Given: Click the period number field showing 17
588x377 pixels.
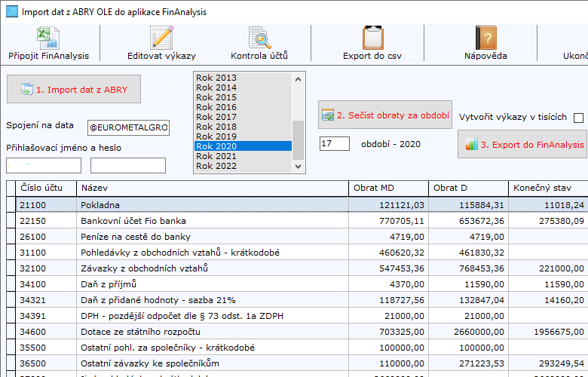Looking at the screenshot, I should pyautogui.click(x=335, y=144).
